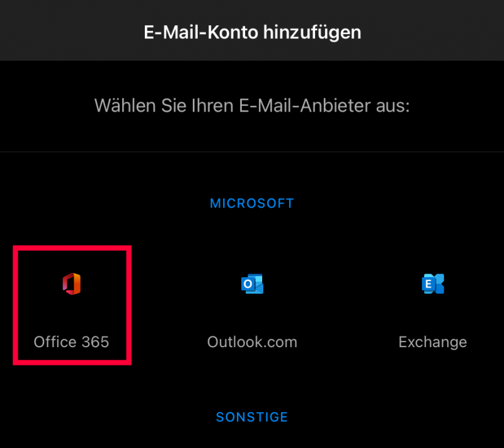Image resolution: width=504 pixels, height=448 pixels.
Task: Click the red-highlighted email provider icon
Action: pos(71,284)
